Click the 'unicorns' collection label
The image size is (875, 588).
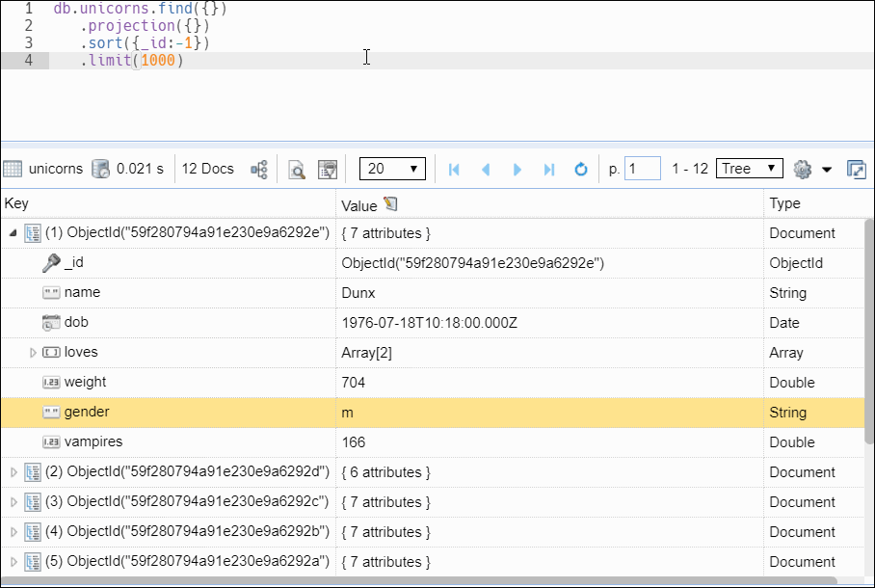tap(56, 169)
